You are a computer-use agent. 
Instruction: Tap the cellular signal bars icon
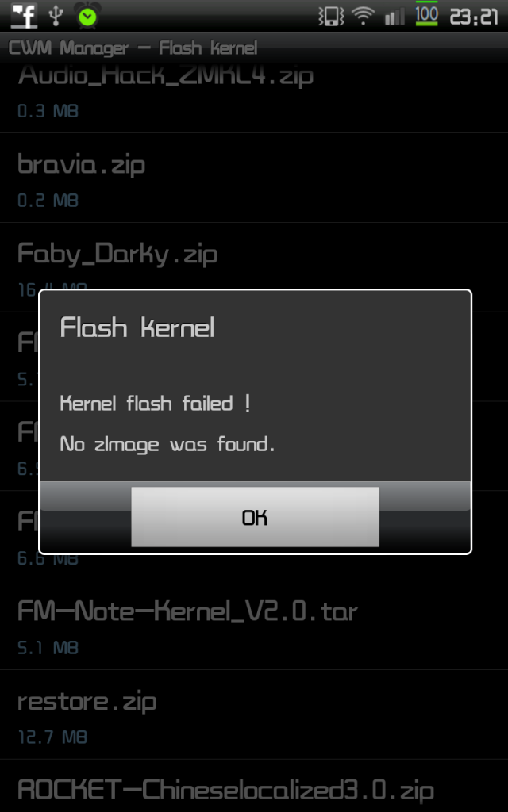[x=395, y=17]
